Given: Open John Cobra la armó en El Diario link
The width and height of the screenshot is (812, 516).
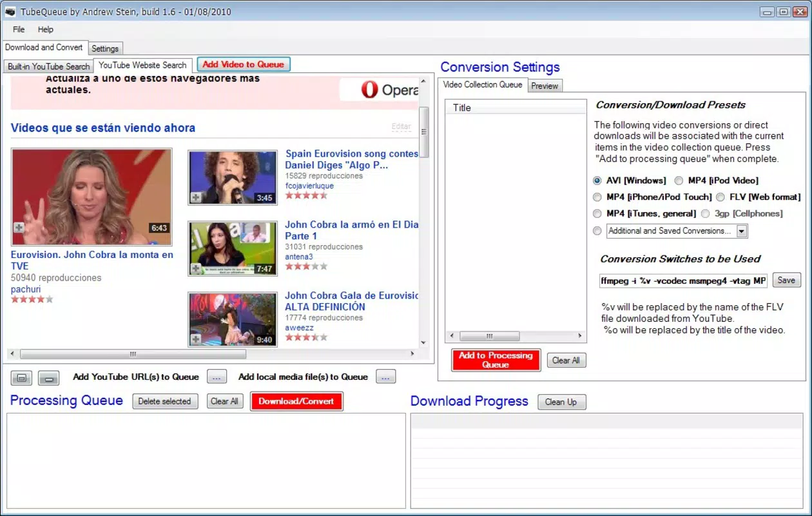Looking at the screenshot, I should point(352,230).
